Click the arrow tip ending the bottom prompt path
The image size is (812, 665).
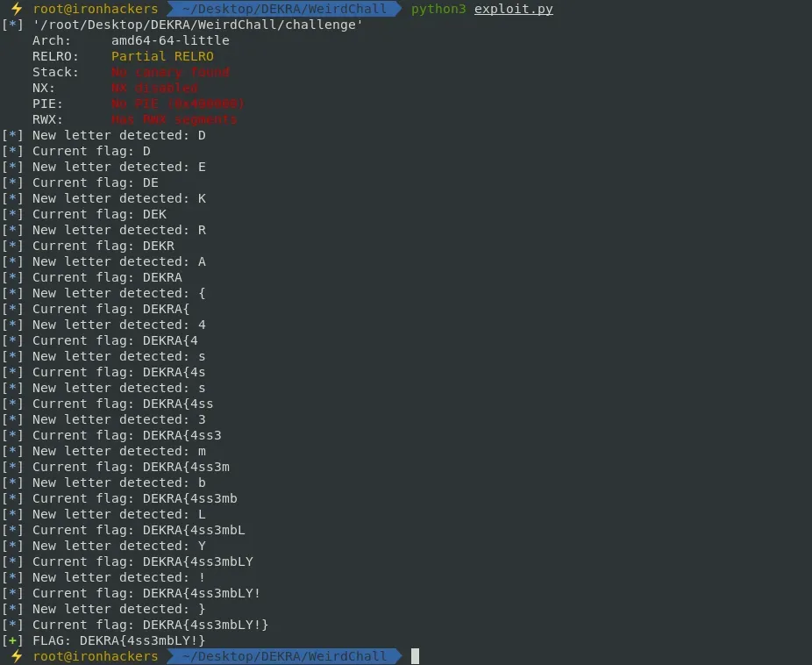pos(400,656)
